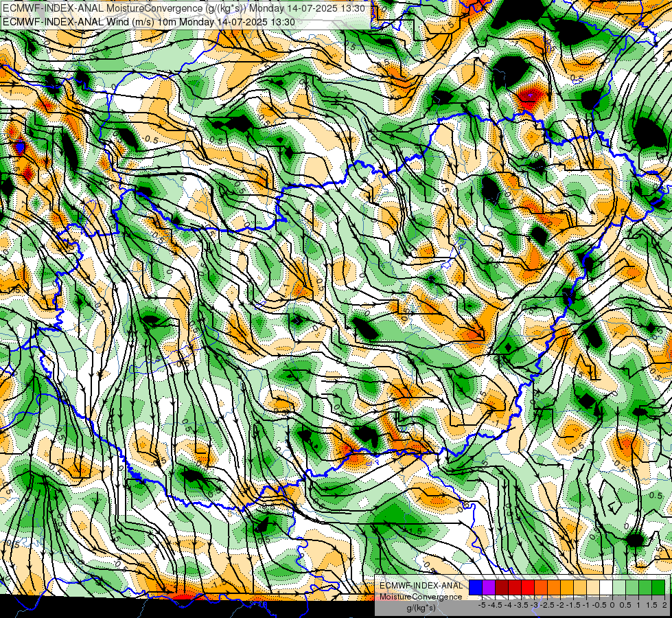Click the MoistureConvergence label in the legend

point(421,597)
